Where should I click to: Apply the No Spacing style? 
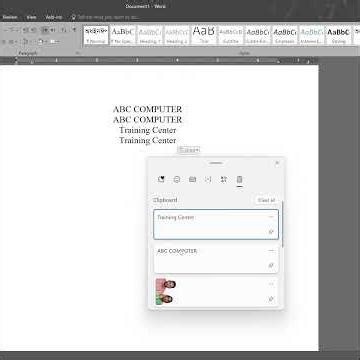123,35
